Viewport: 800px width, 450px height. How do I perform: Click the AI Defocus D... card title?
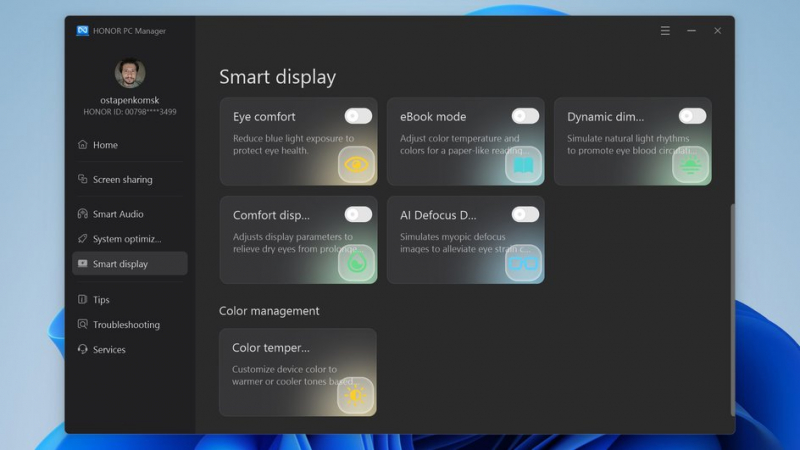tap(438, 215)
